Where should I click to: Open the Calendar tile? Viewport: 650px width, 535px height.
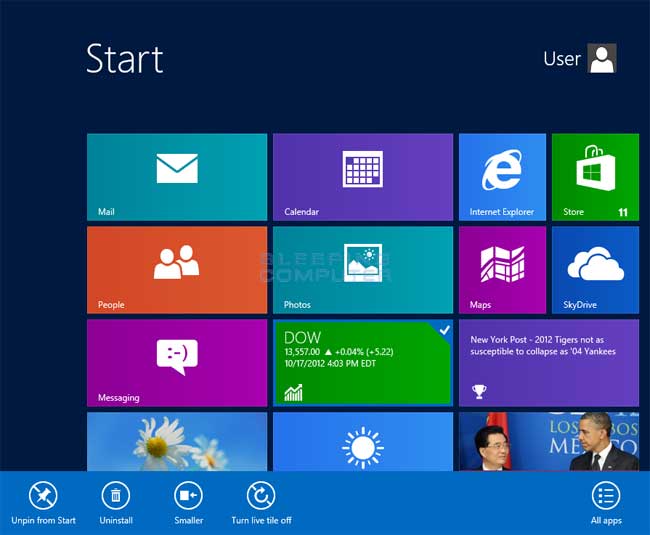pyautogui.click(x=363, y=177)
